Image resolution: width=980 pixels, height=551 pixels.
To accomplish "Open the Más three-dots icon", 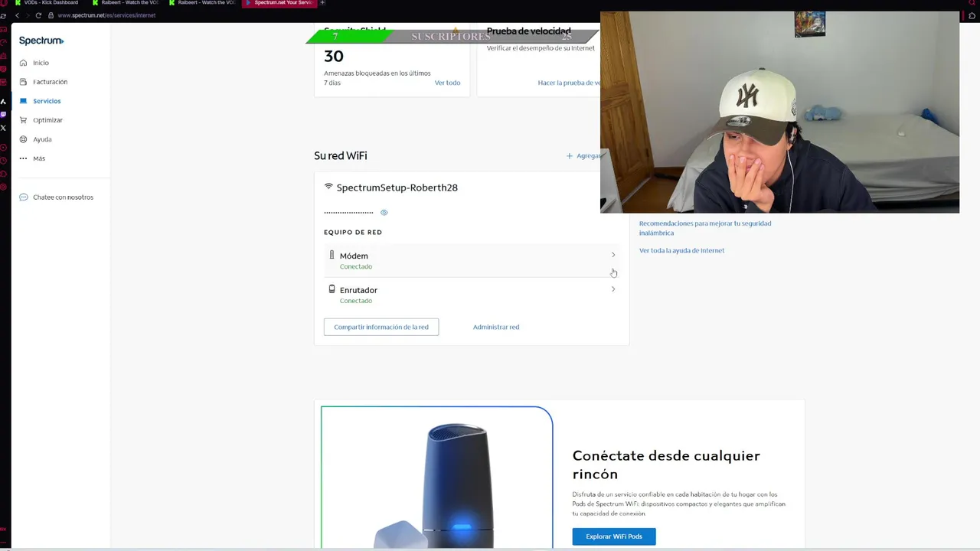I will [x=23, y=158].
